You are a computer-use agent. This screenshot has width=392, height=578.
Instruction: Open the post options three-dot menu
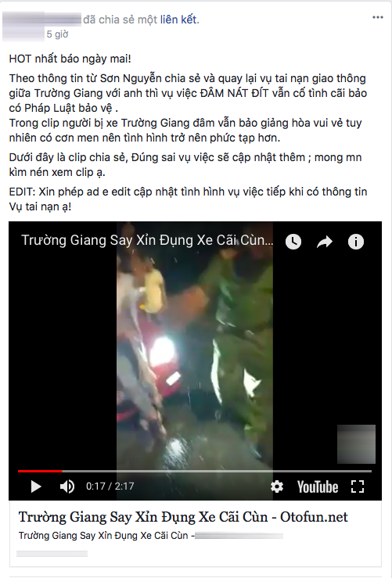click(x=378, y=17)
